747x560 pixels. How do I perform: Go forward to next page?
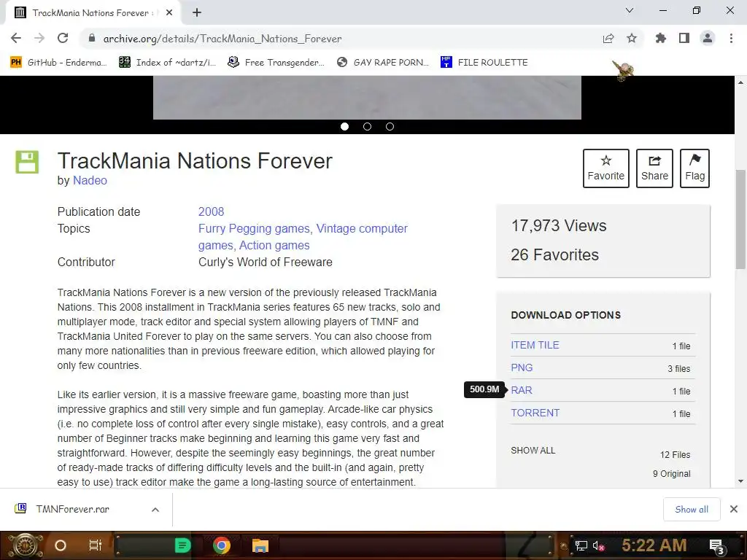click(x=39, y=38)
